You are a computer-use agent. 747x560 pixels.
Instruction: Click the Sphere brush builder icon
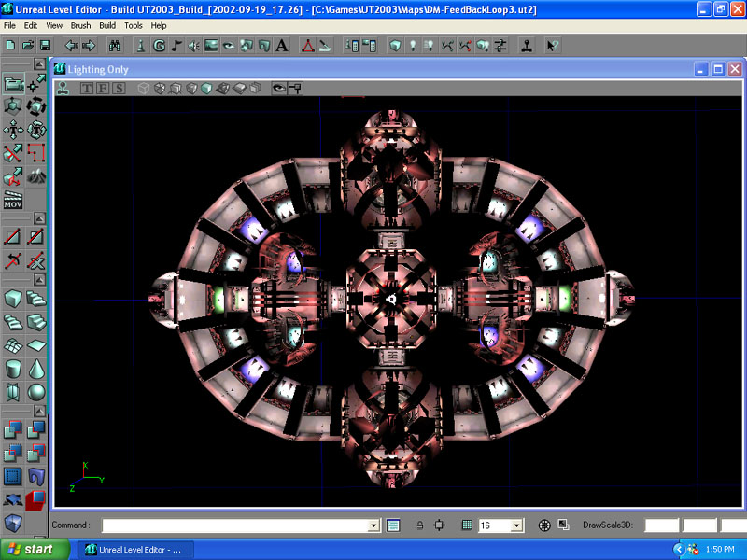pyautogui.click(x=36, y=392)
